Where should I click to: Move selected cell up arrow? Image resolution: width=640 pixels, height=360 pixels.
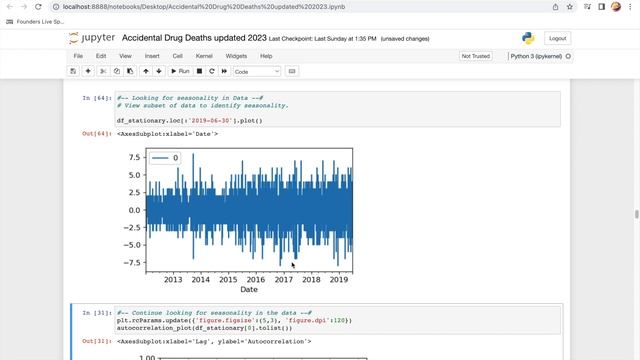146,71
